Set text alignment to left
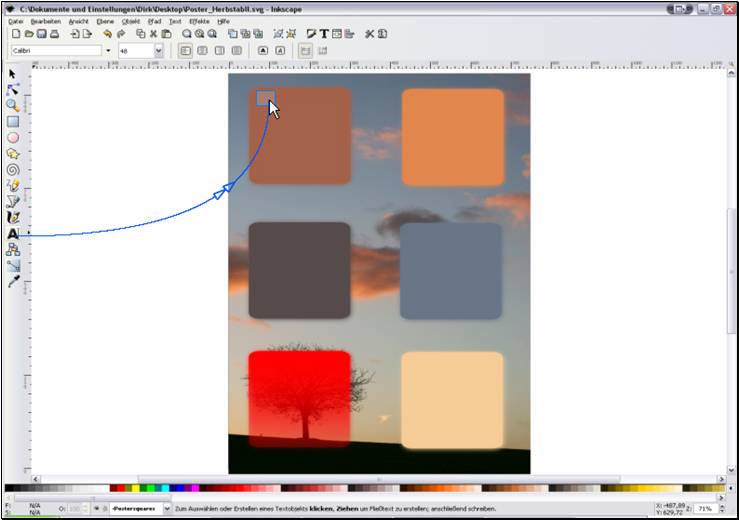 pyautogui.click(x=186, y=50)
